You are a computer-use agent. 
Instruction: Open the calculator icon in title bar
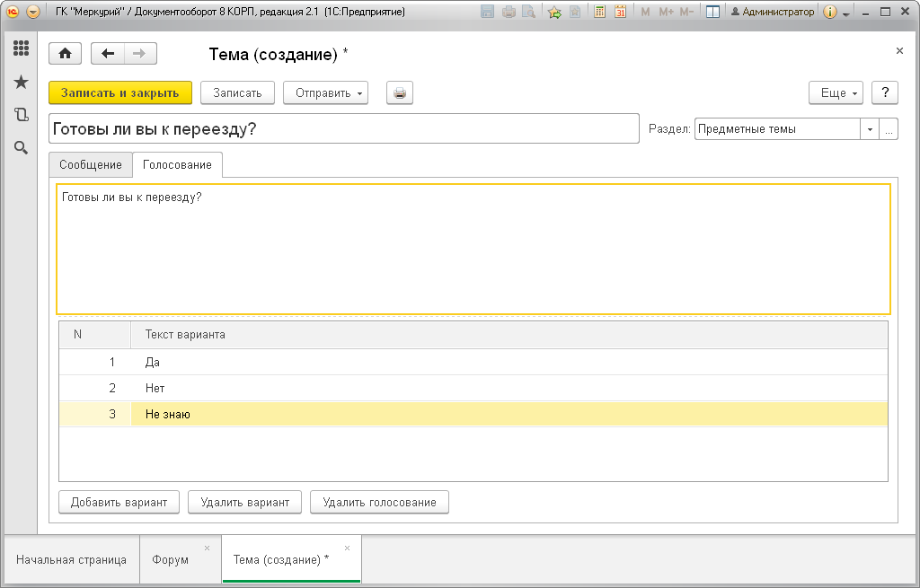pyautogui.click(x=599, y=12)
